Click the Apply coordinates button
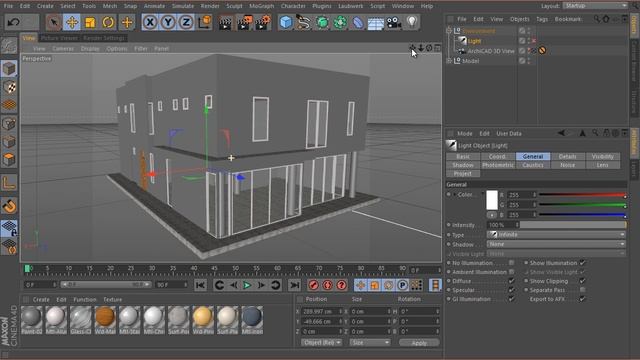The height and width of the screenshot is (360, 640). pos(419,343)
